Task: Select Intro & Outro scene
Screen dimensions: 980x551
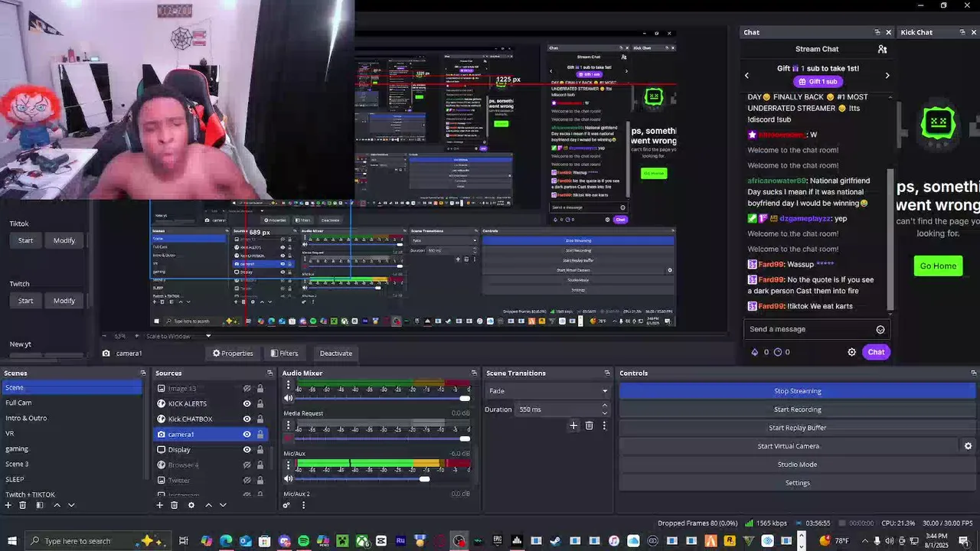Action: 26,418
